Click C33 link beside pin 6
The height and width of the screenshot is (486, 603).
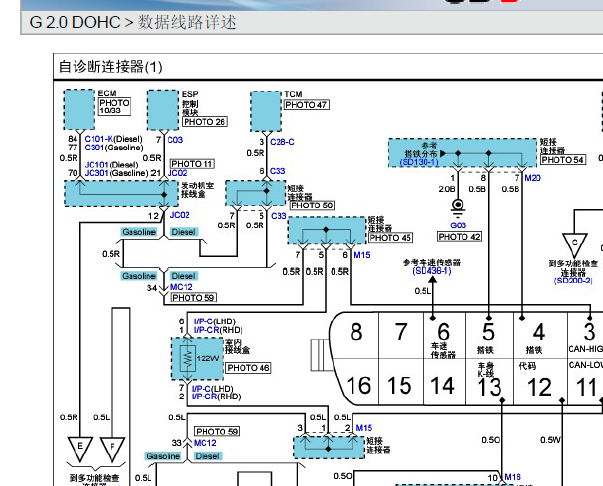tap(277, 171)
